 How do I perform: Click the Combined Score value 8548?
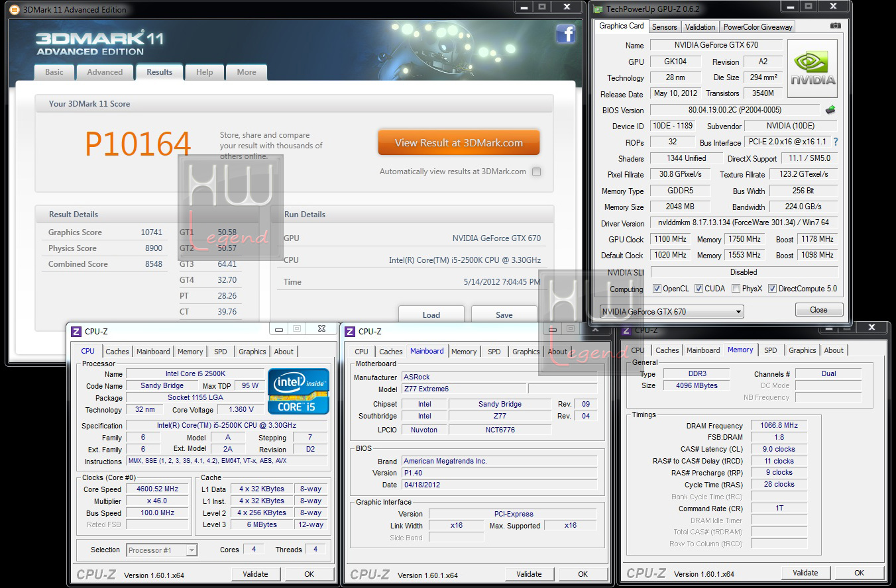point(154,264)
